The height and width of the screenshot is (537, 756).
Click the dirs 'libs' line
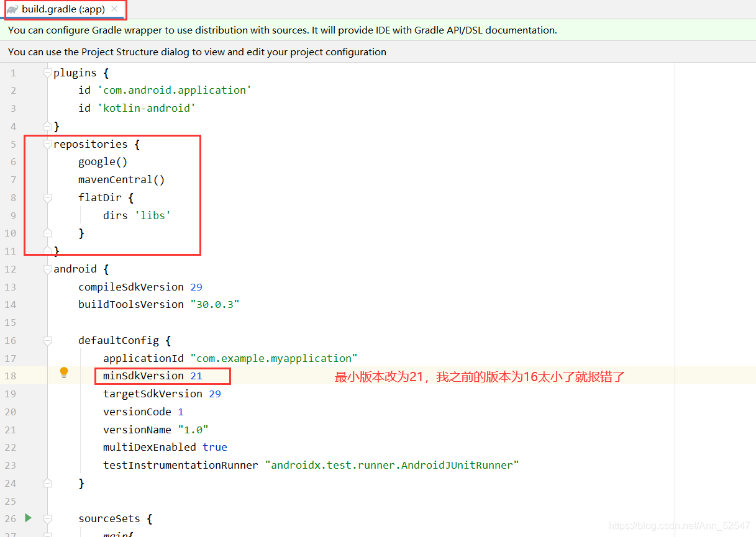(137, 215)
